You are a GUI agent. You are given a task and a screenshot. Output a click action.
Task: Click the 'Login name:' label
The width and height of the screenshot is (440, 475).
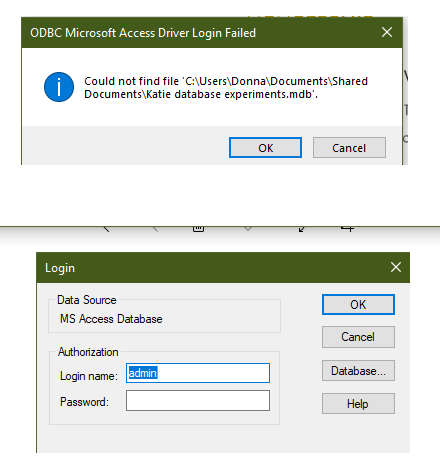tap(89, 376)
